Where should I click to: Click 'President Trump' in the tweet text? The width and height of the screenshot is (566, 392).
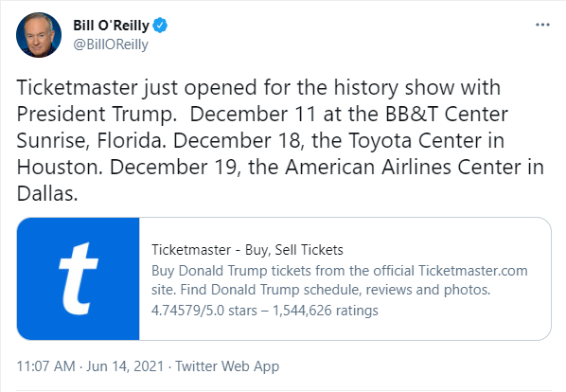[x=95, y=114]
